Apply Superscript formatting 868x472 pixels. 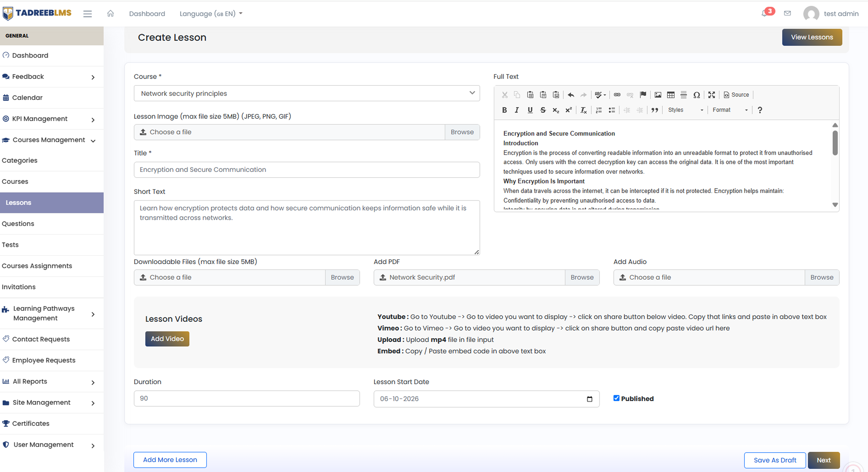(x=569, y=110)
